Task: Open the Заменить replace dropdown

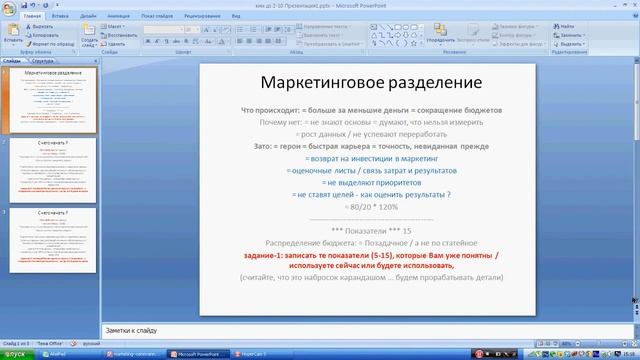Action: click(569, 35)
